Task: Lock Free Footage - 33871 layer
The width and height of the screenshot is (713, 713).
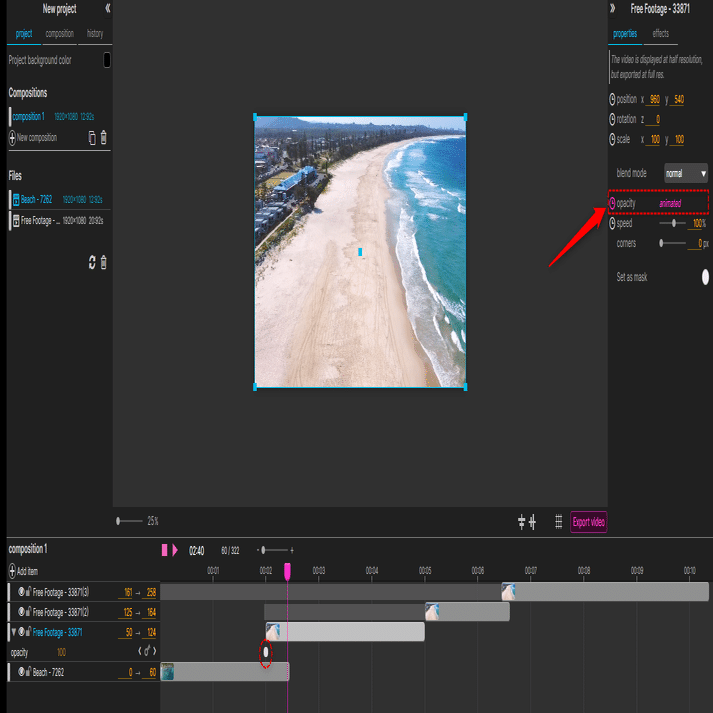Action: click(x=28, y=632)
